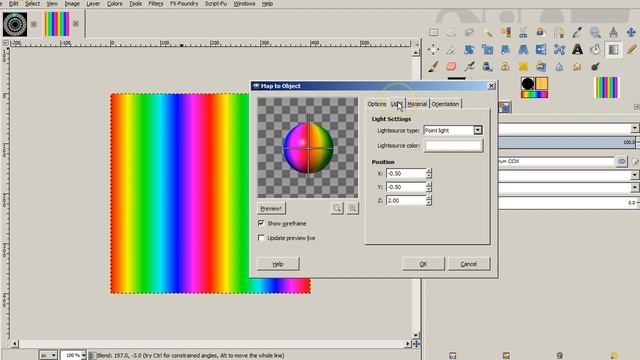Enable the Update preview live checkbox

261,238
